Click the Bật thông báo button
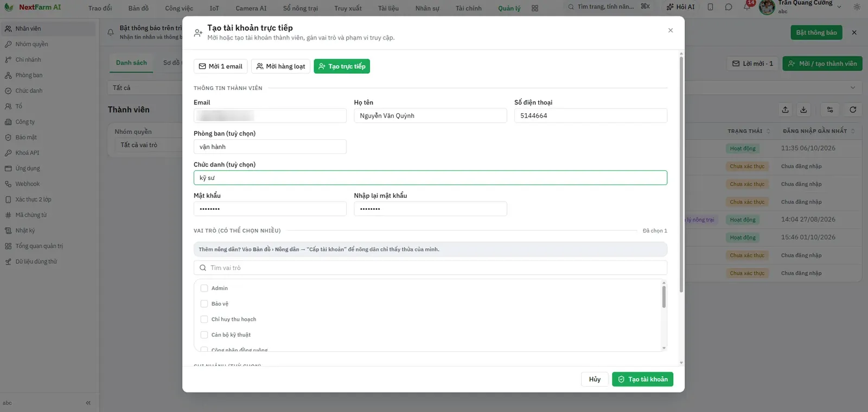The width and height of the screenshot is (868, 412). (x=816, y=33)
